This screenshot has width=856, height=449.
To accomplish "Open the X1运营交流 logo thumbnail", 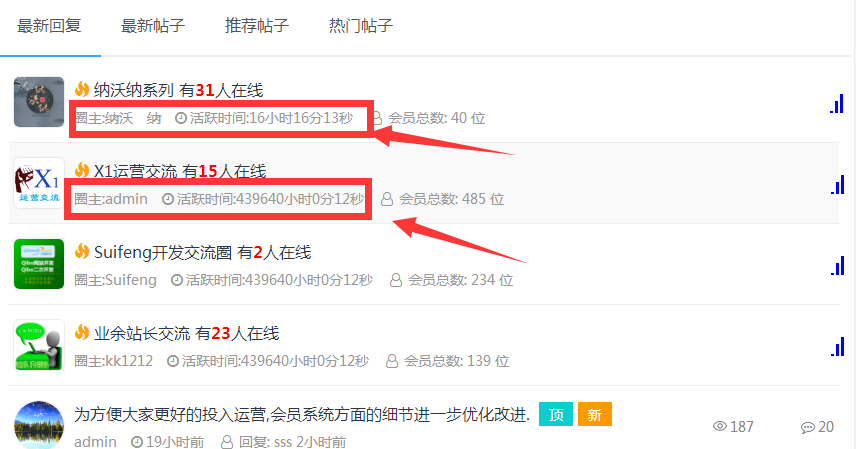I will (x=39, y=183).
